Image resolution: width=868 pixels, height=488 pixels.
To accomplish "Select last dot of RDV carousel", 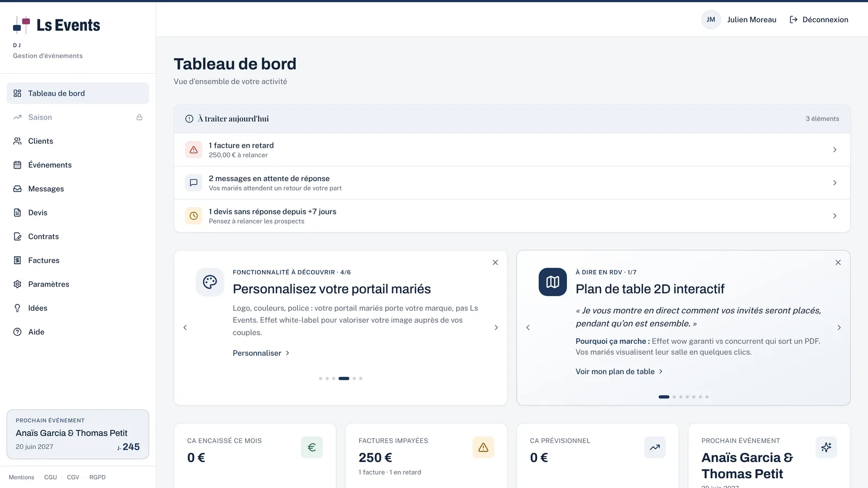I will [x=707, y=397].
